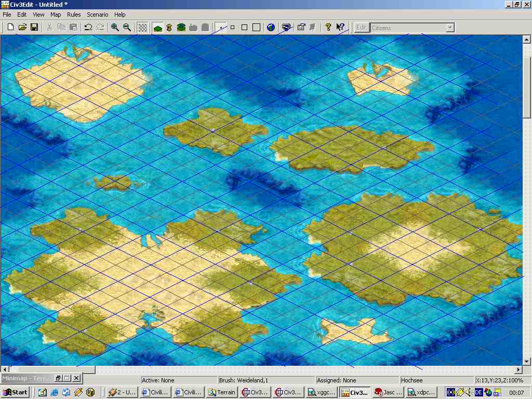Screen dimensions: 532x399
Task: Click the New file icon
Action: point(10,27)
